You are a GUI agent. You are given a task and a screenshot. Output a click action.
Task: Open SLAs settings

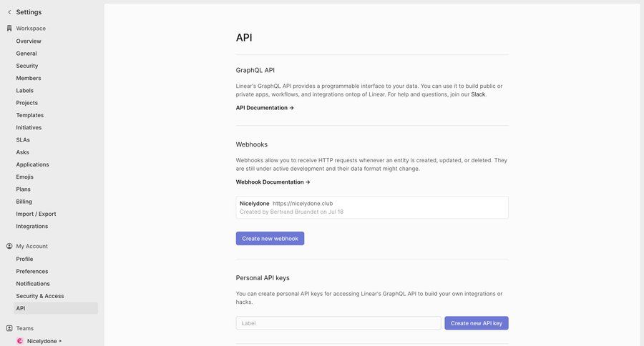(x=23, y=139)
